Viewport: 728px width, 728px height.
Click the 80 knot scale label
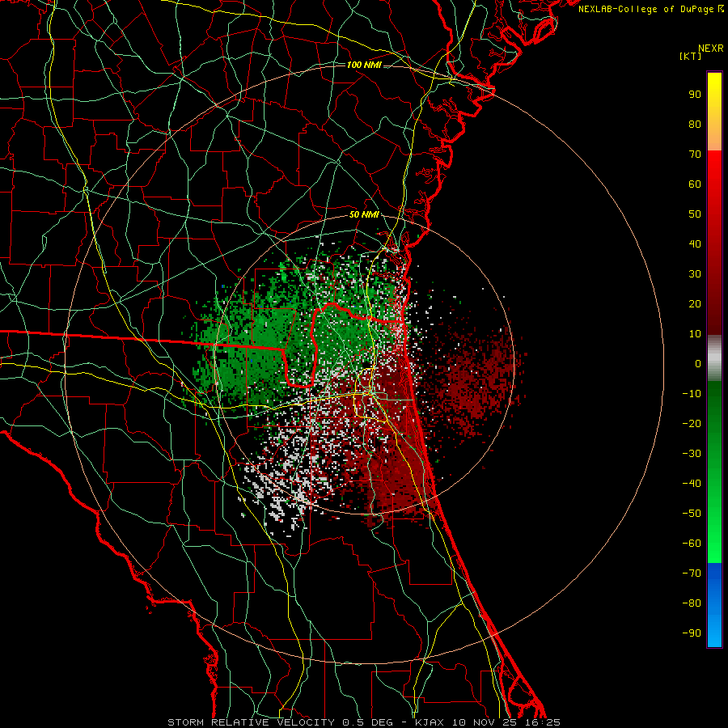[695, 124]
